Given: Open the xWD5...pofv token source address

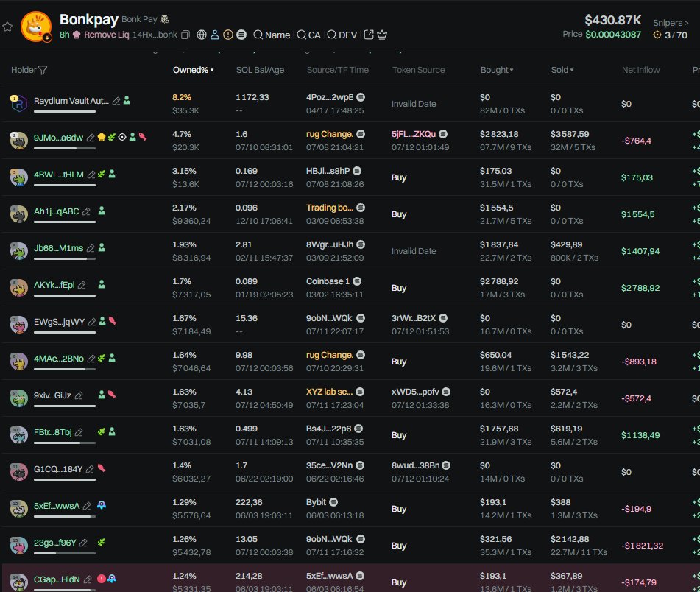Looking at the screenshot, I should point(415,392).
